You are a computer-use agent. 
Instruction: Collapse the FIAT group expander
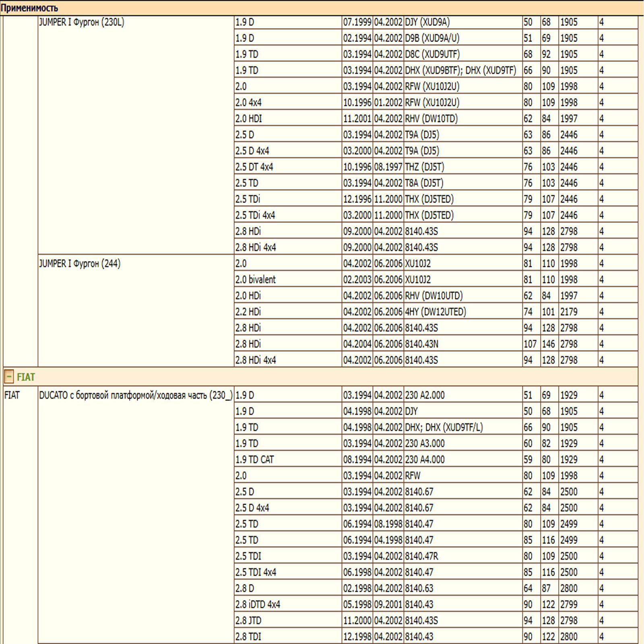(x=9, y=377)
